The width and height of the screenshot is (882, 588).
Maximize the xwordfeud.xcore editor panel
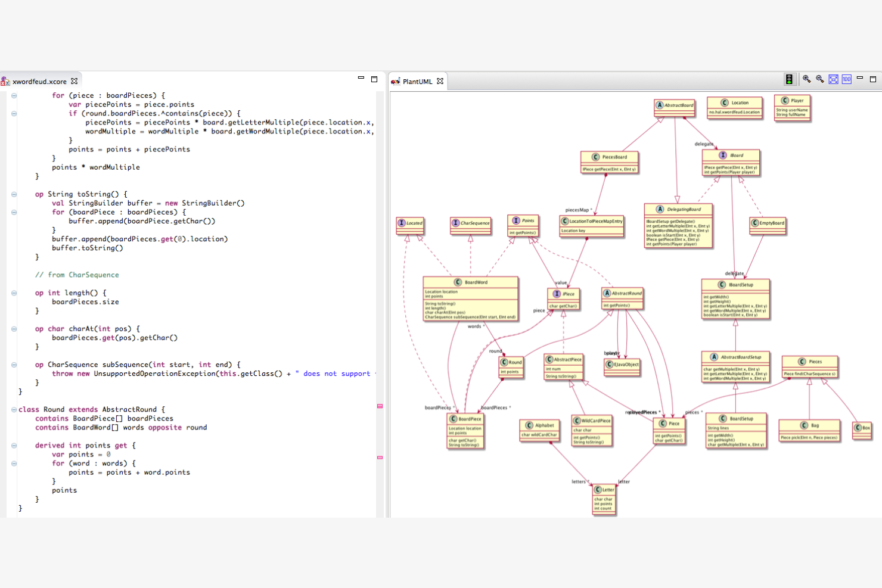click(374, 79)
